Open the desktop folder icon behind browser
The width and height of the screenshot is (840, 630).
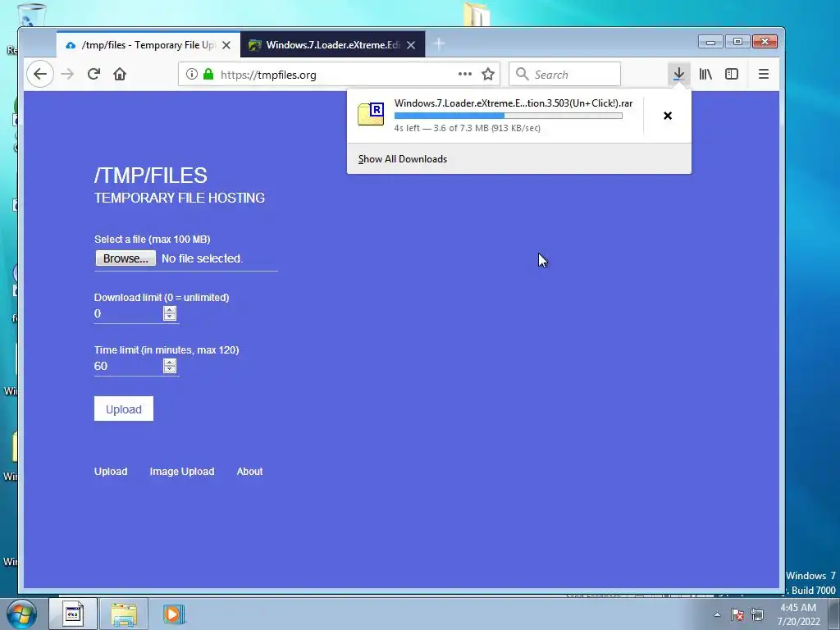[477, 15]
